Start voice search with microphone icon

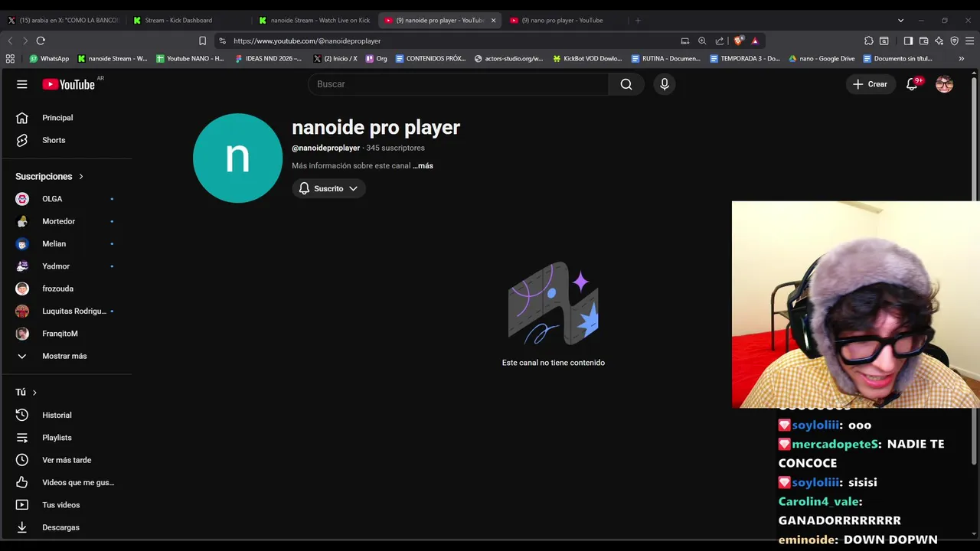click(665, 84)
